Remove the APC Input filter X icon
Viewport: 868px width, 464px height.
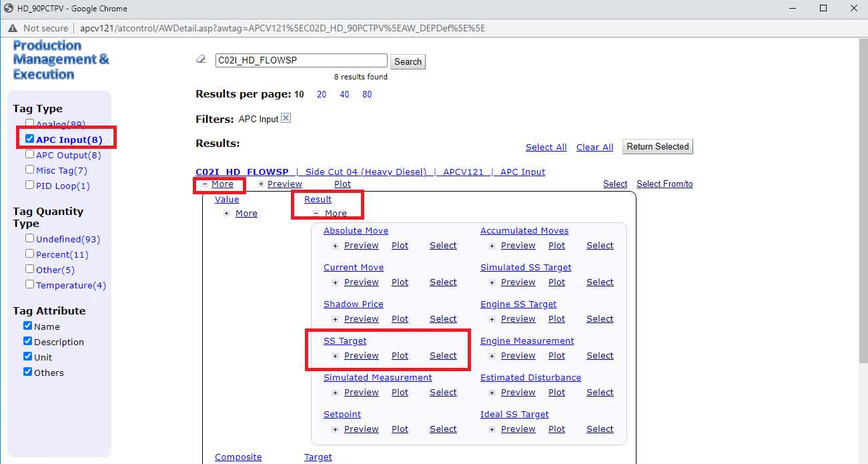point(286,119)
